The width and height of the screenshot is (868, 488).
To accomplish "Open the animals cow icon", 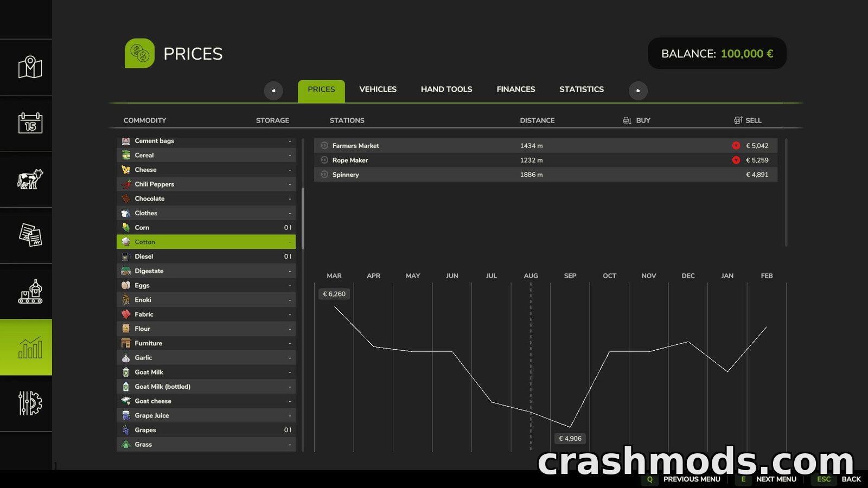I will [x=30, y=179].
